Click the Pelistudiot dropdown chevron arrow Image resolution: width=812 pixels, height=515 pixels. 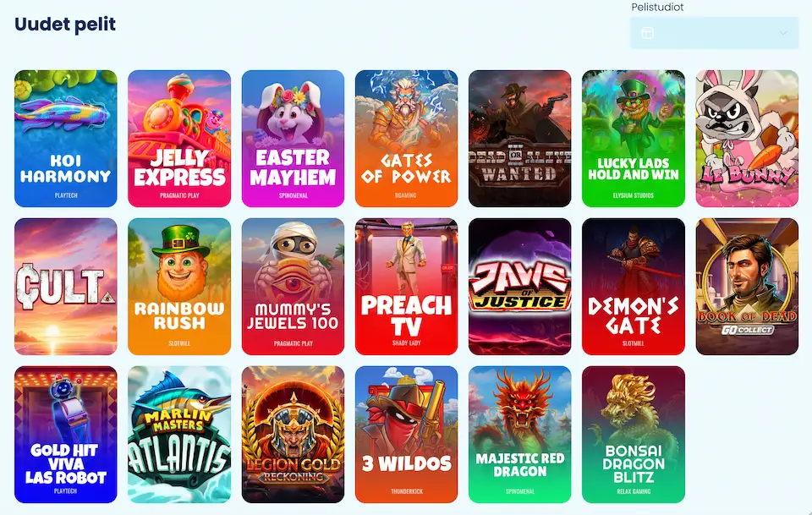pos(783,33)
